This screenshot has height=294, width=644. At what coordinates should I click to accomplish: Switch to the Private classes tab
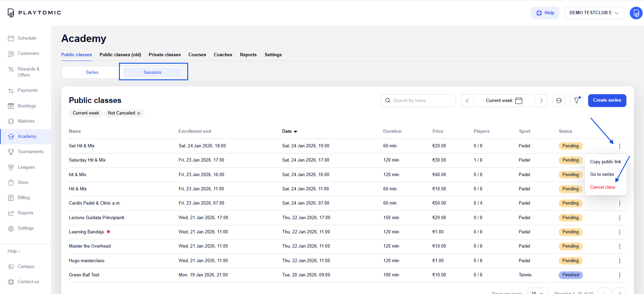coord(165,55)
